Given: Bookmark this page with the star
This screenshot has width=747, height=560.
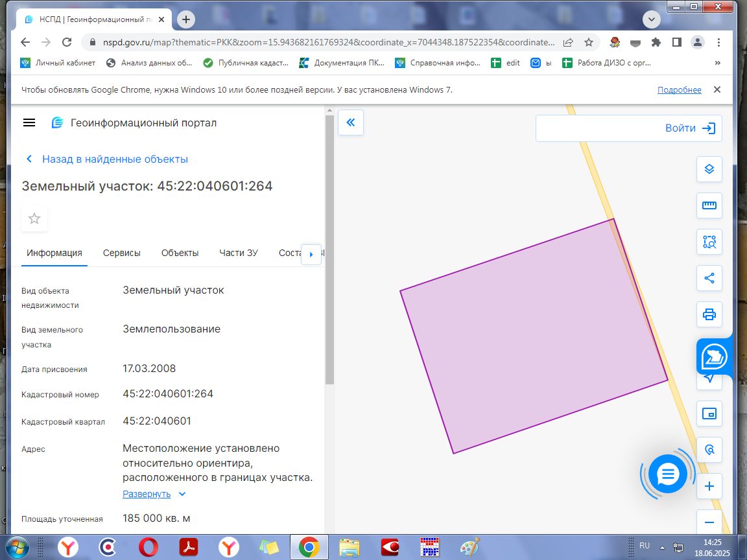Looking at the screenshot, I should pos(589,42).
